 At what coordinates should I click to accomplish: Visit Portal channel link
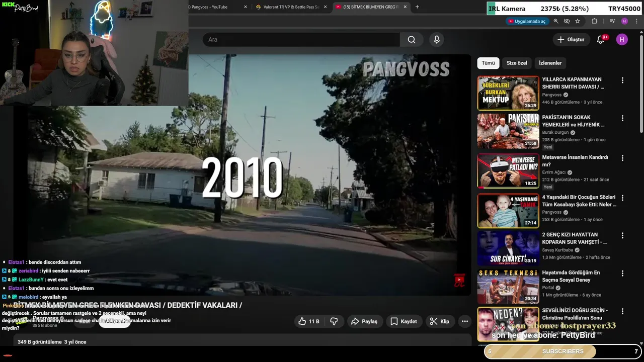click(548, 288)
